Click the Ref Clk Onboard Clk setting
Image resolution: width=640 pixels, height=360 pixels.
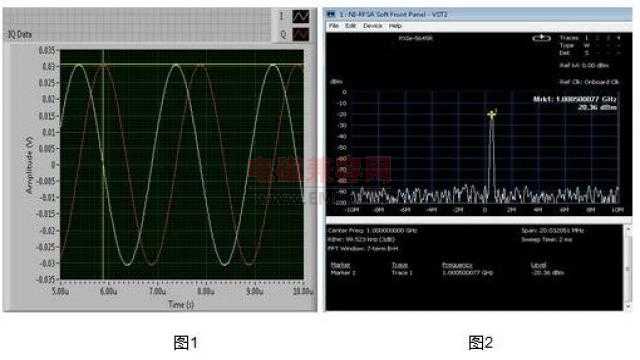589,82
